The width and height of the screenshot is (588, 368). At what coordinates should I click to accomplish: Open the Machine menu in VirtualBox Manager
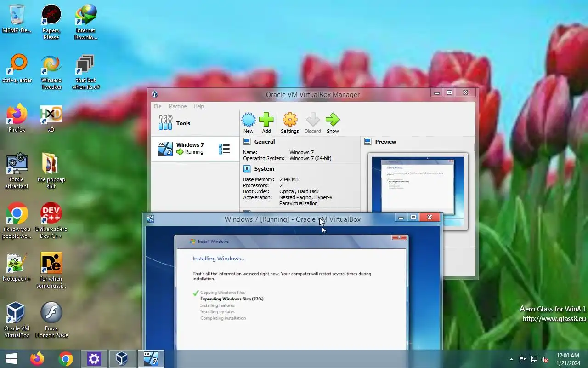click(177, 106)
